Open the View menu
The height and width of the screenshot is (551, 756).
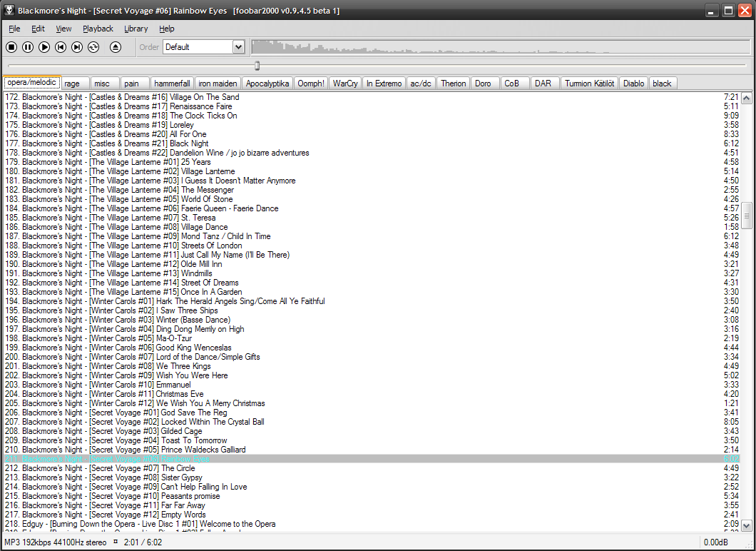63,29
